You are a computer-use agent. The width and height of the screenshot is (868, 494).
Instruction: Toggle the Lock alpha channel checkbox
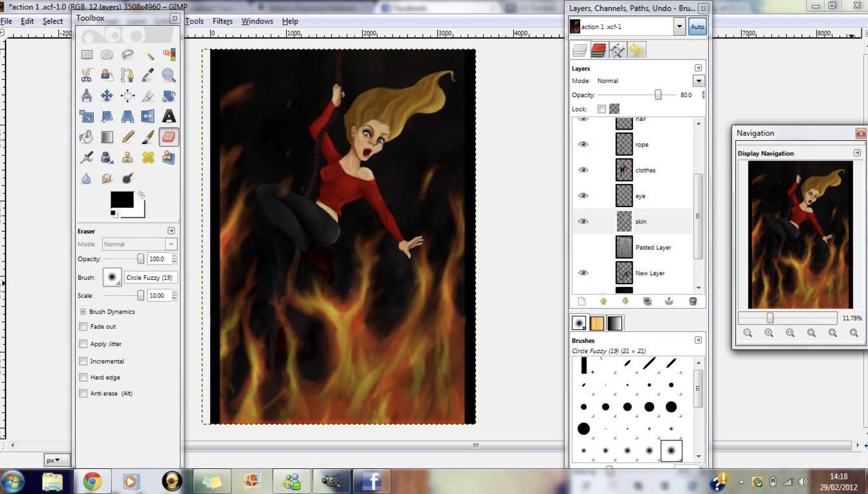coord(601,109)
